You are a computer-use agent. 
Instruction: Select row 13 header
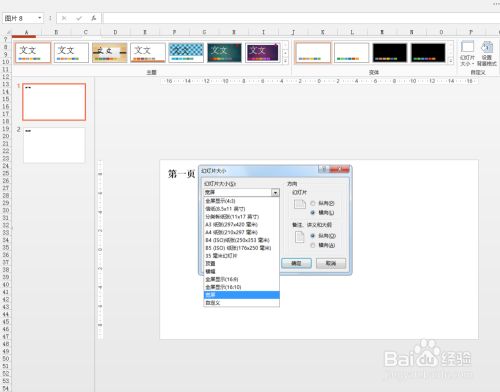pyautogui.click(x=6, y=84)
